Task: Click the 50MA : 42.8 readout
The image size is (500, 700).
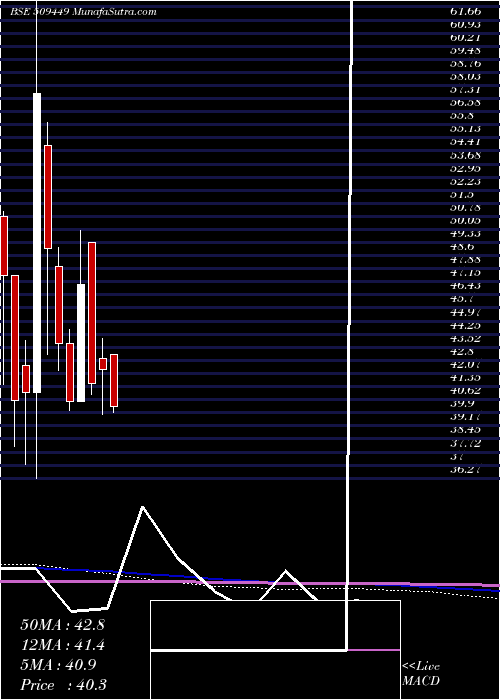Action: click(62, 625)
